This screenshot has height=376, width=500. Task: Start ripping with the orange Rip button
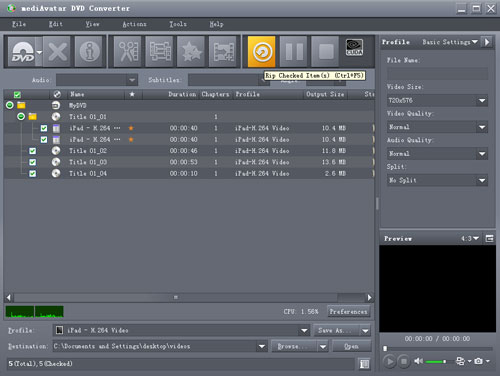pos(262,52)
